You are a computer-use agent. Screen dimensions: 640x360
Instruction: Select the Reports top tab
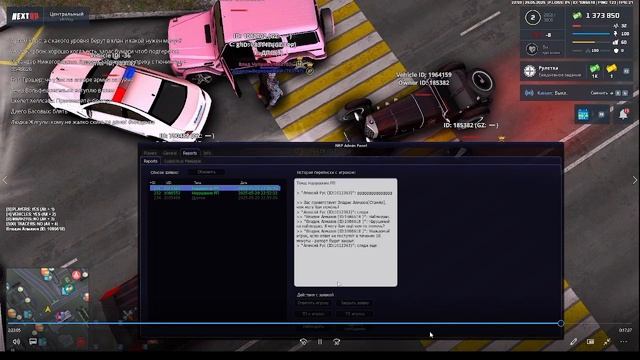point(190,153)
